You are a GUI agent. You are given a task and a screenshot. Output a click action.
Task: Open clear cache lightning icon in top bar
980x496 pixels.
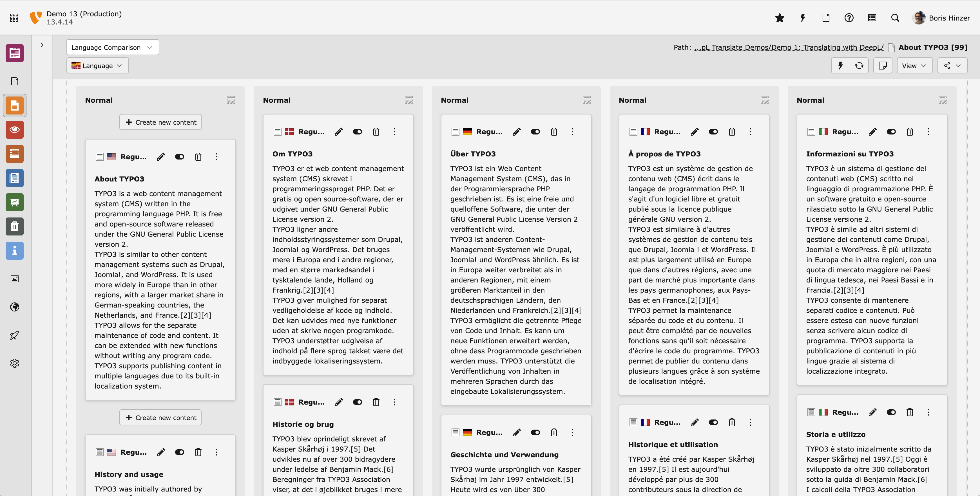803,17
